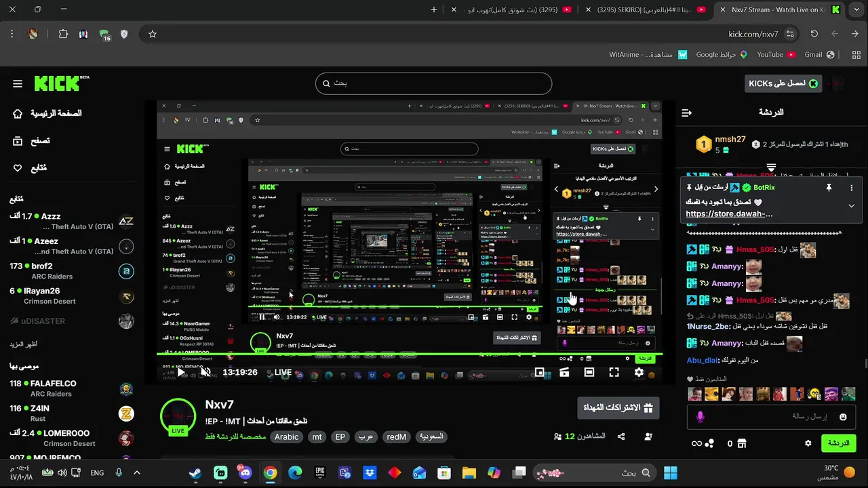Click the Get KICKs button
Viewport: 868px width, 488px height.
click(x=783, y=83)
